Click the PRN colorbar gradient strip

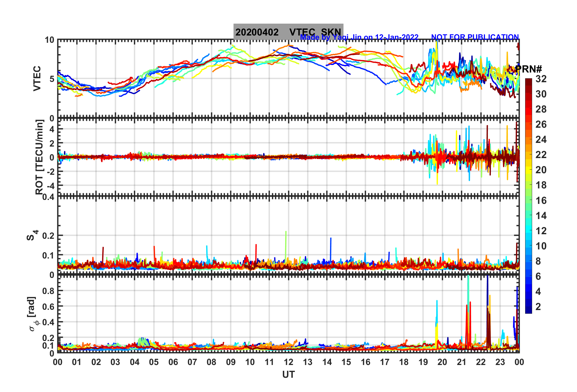tap(528, 196)
